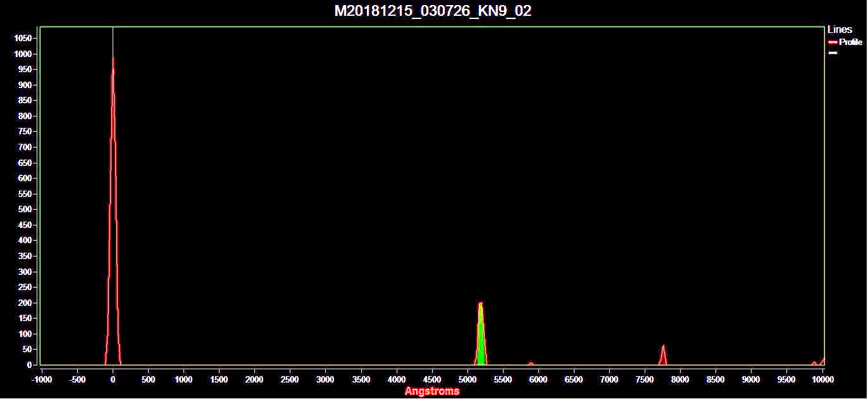The height and width of the screenshot is (399, 868).
Task: Click the 2500 tick label on x-axis
Action: click(290, 379)
